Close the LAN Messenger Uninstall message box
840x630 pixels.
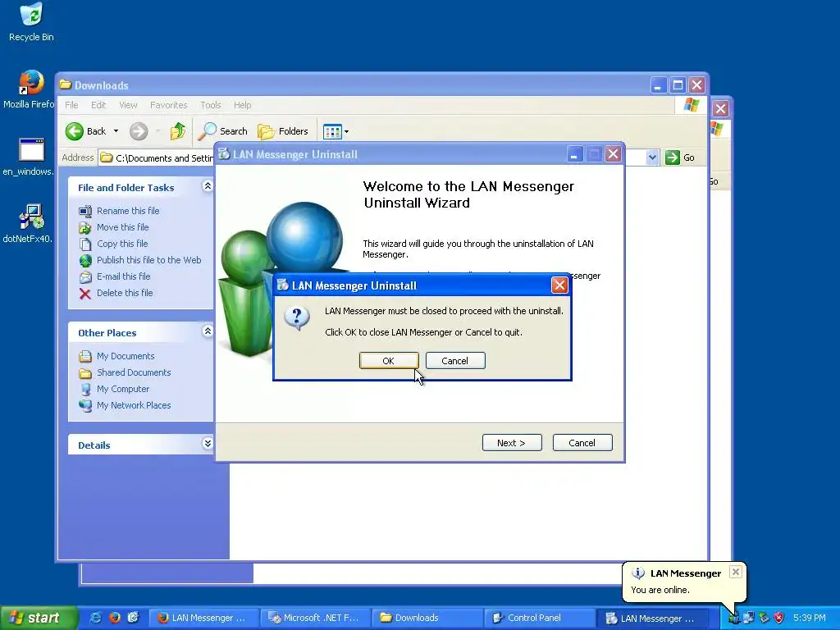click(x=559, y=285)
